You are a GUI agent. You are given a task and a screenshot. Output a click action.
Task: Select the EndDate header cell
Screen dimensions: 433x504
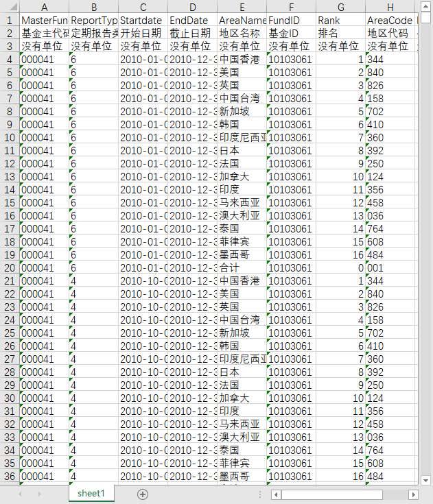[193, 21]
